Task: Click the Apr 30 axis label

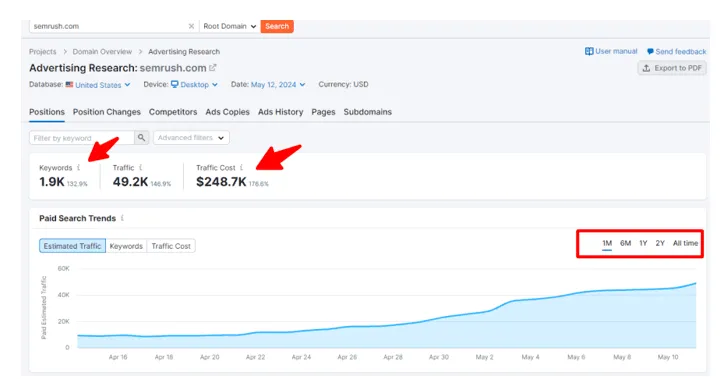Action: pyautogui.click(x=439, y=357)
